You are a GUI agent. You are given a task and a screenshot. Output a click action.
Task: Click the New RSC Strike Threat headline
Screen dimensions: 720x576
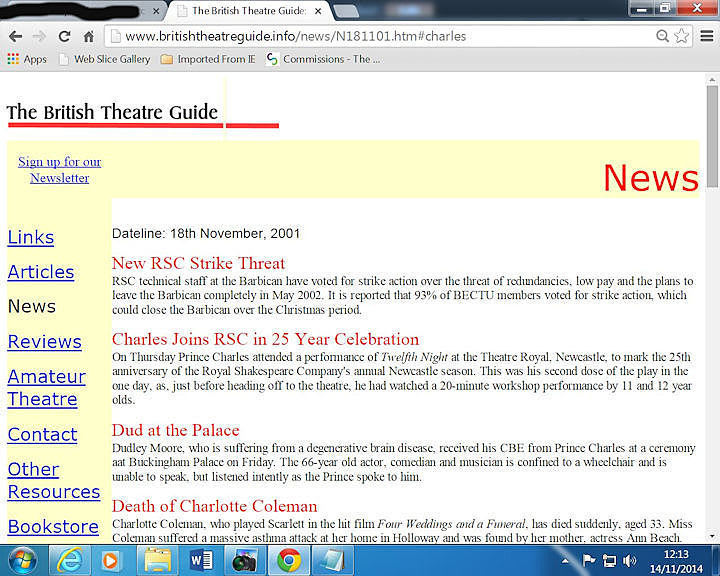198,263
